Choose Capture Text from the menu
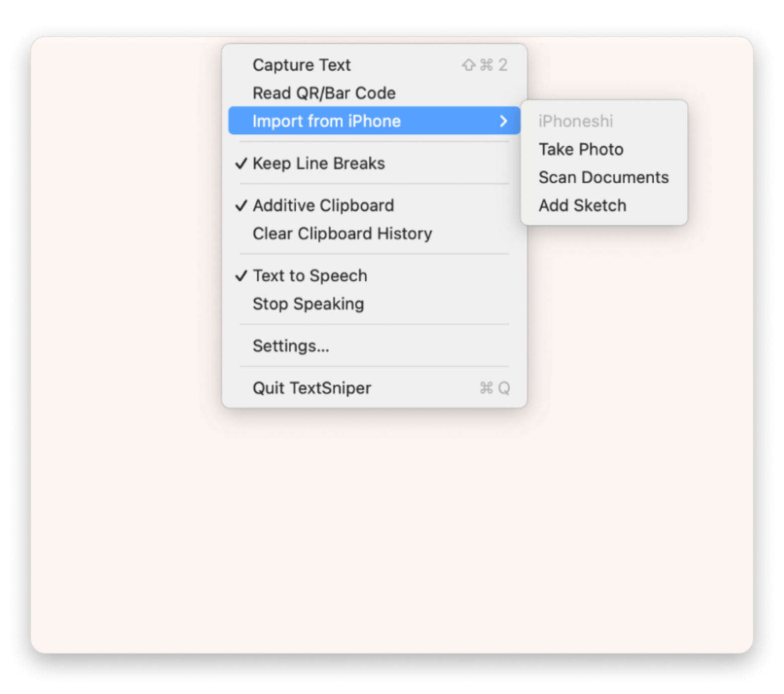784x694 pixels. [x=302, y=65]
